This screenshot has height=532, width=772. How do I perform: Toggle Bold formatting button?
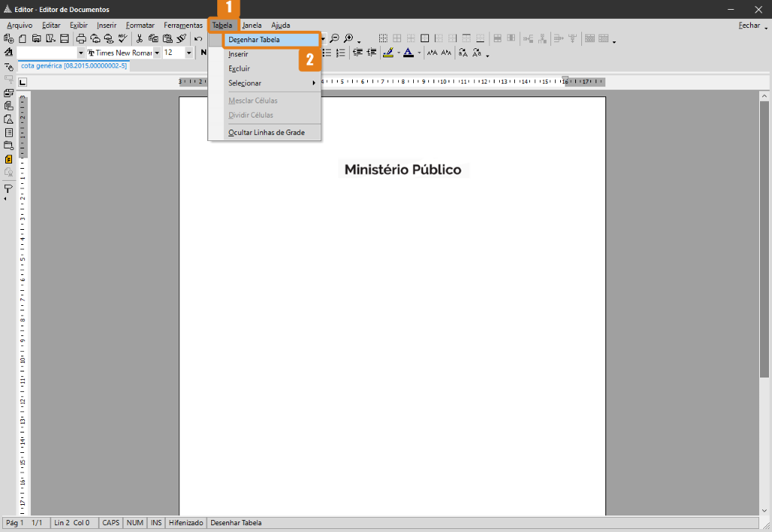point(203,53)
